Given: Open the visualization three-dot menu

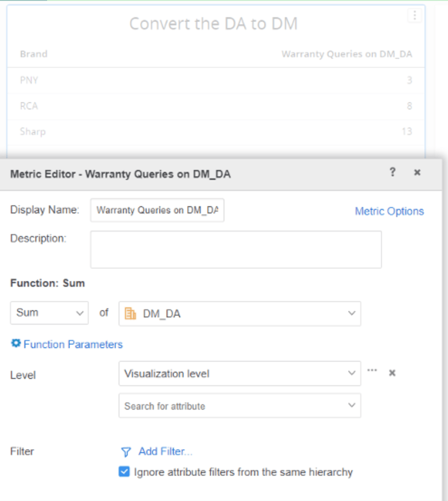Looking at the screenshot, I should coord(414,16).
